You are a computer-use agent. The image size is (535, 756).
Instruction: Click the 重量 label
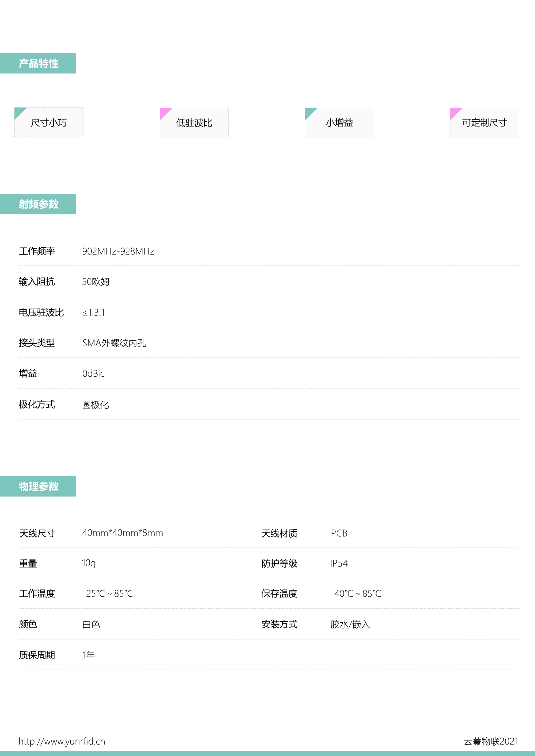point(28,563)
